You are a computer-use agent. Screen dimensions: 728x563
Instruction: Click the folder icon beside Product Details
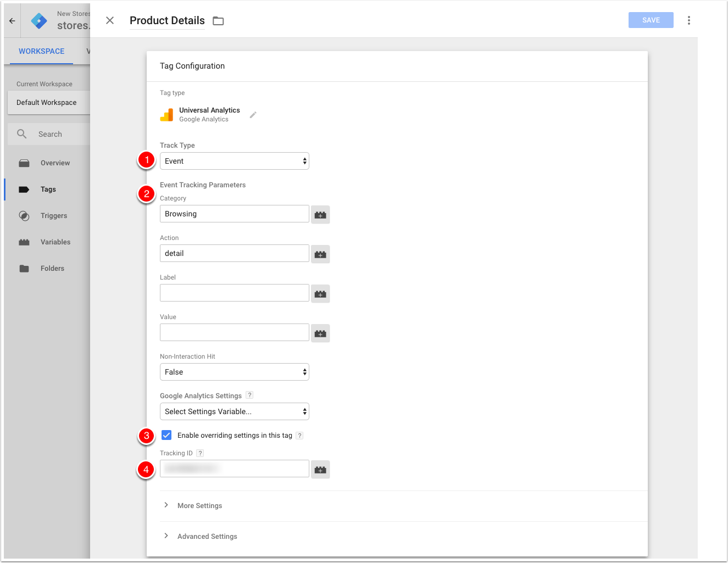tap(218, 21)
